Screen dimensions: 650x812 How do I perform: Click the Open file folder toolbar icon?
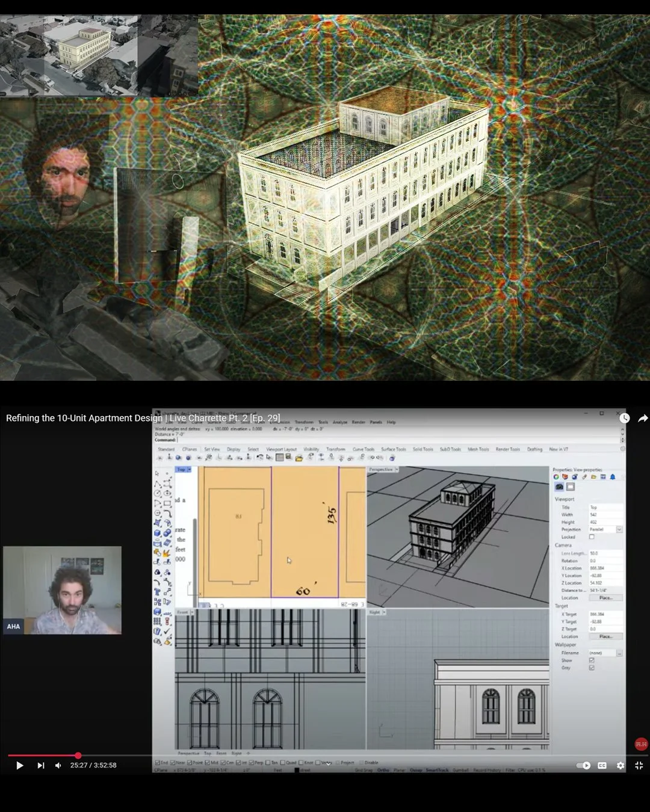[x=299, y=458]
